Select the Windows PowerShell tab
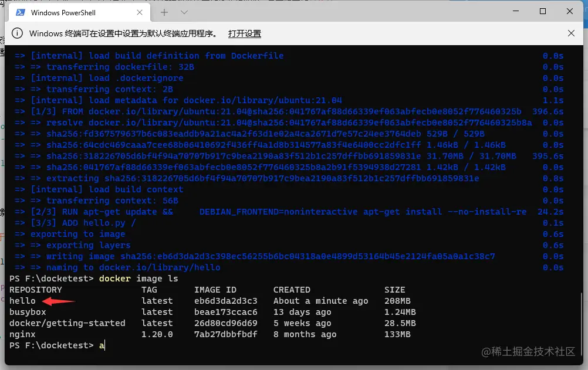The image size is (588, 370). coord(79,12)
